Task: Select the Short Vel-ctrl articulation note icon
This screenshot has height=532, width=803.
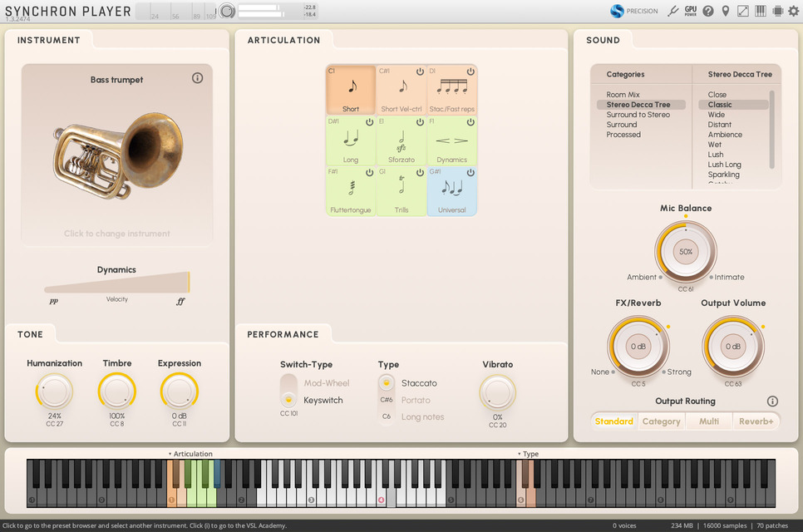Action: (403, 86)
